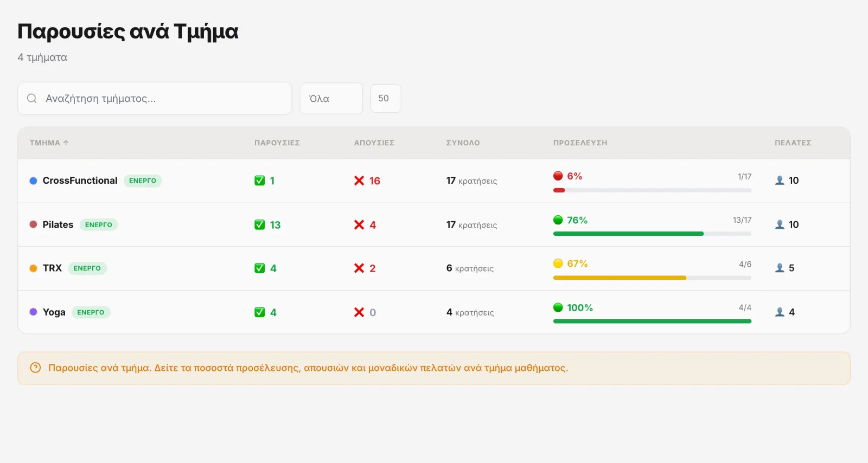Viewport: 868px width, 463px height.
Task: Sort by the ΠΑΡΟΥΣΙΕΣ column header
Action: (277, 143)
